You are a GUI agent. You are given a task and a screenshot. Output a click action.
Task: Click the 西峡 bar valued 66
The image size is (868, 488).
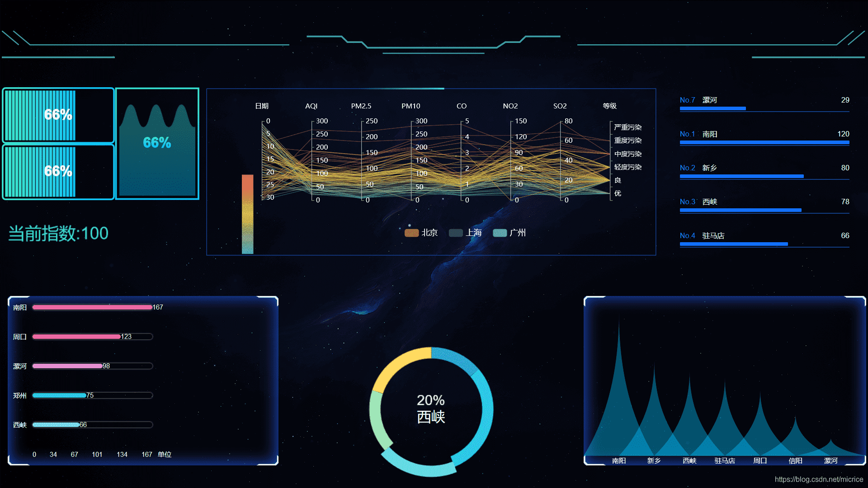point(56,425)
